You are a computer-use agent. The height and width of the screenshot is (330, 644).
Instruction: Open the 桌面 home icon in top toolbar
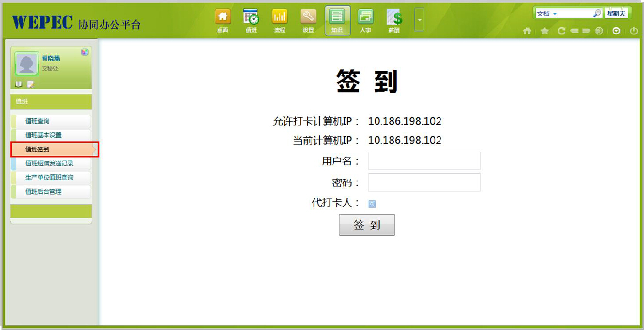222,17
